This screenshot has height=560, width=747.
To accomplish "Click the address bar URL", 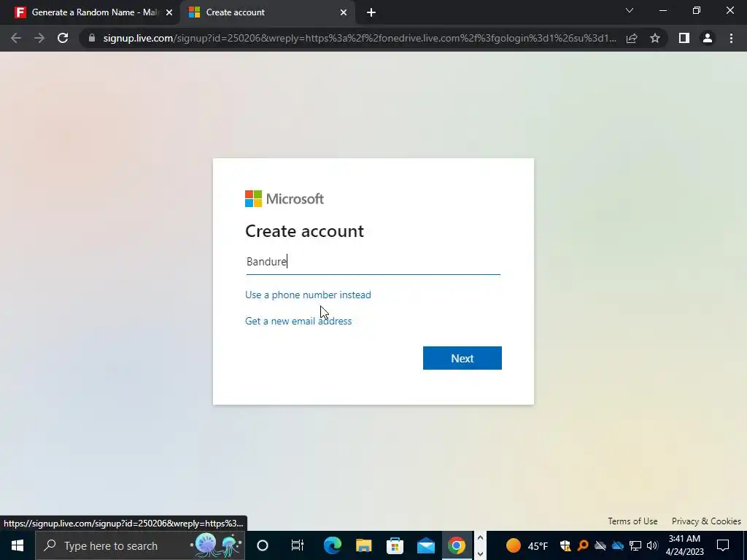I will pos(360,38).
